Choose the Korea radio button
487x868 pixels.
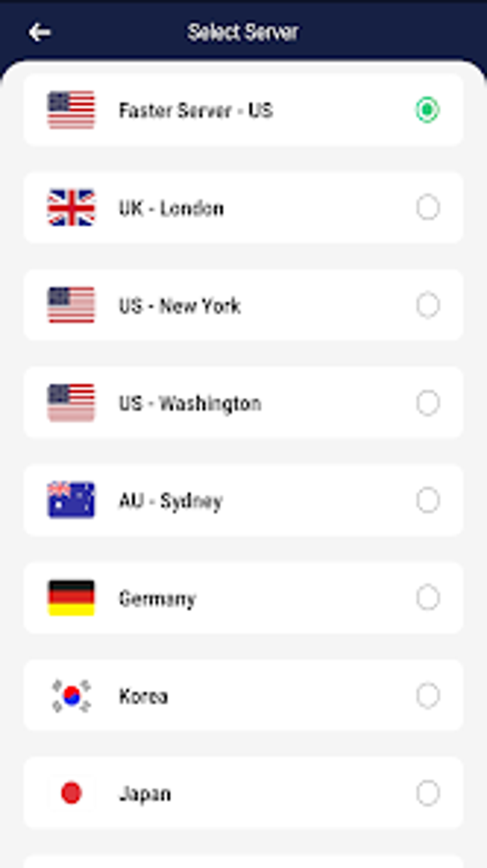[427, 696]
